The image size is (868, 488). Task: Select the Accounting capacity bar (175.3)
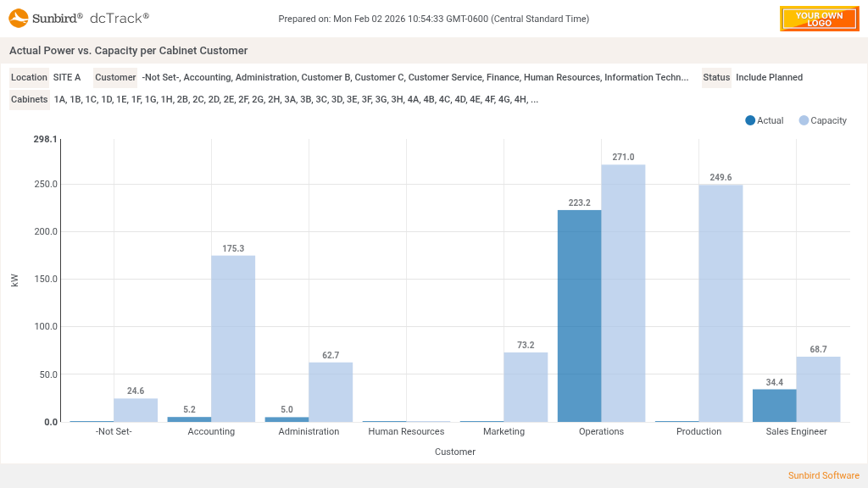(233, 338)
